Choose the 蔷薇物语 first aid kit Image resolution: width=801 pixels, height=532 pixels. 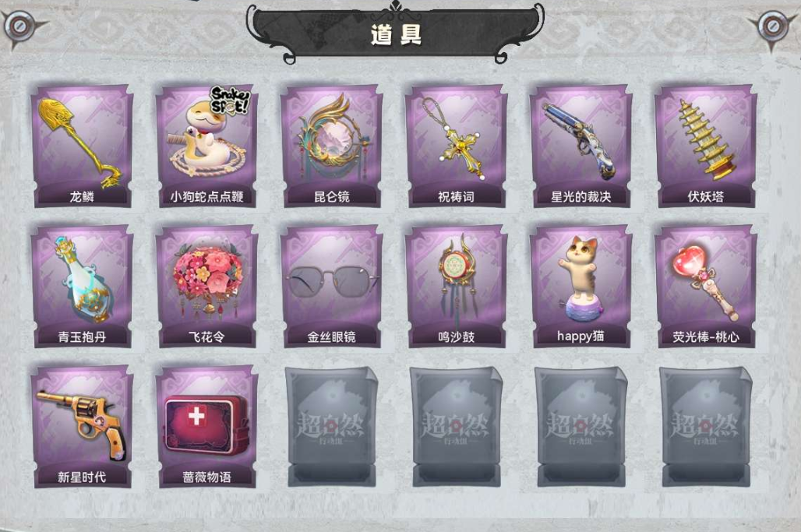click(x=207, y=427)
